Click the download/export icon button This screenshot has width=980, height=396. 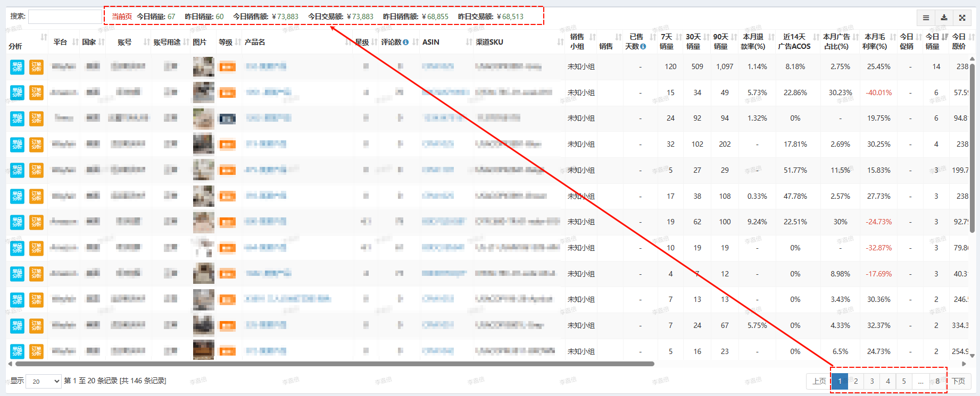pos(944,18)
